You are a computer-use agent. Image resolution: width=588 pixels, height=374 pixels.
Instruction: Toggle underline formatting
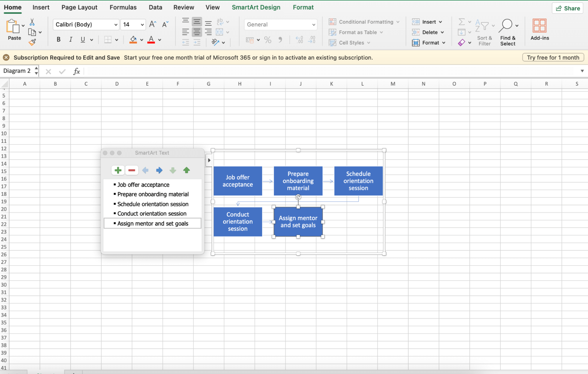[x=82, y=39]
